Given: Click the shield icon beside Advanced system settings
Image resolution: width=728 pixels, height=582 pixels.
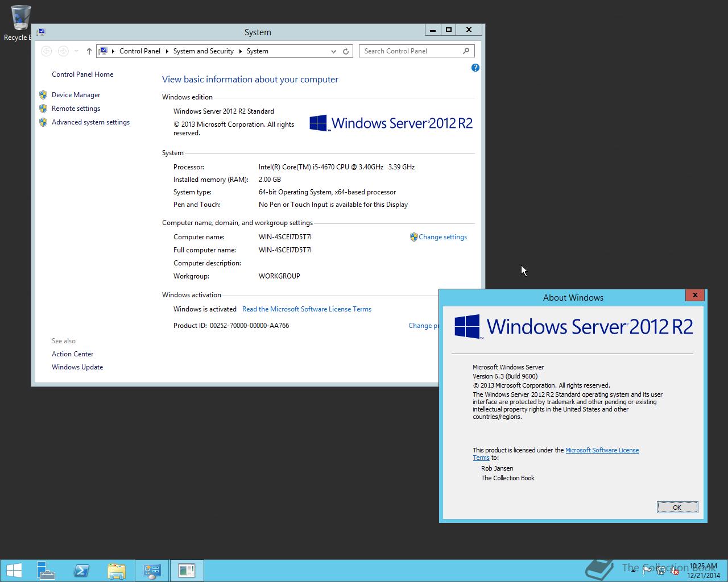Looking at the screenshot, I should 43,122.
